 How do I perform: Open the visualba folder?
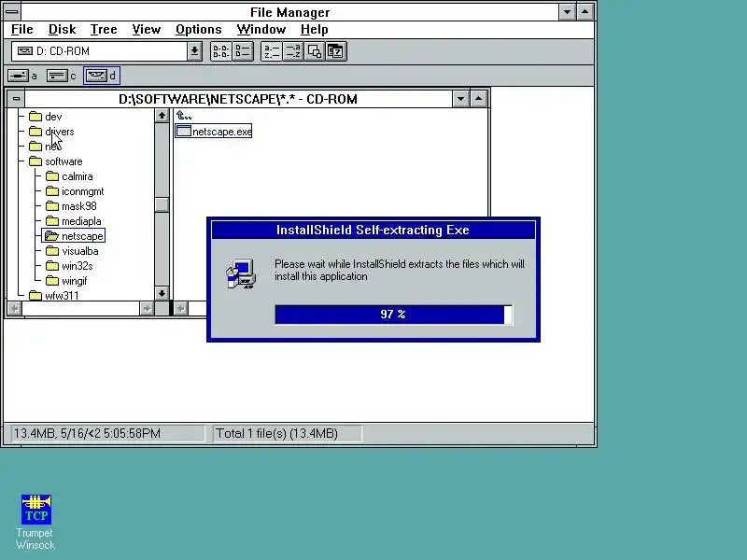click(73, 251)
